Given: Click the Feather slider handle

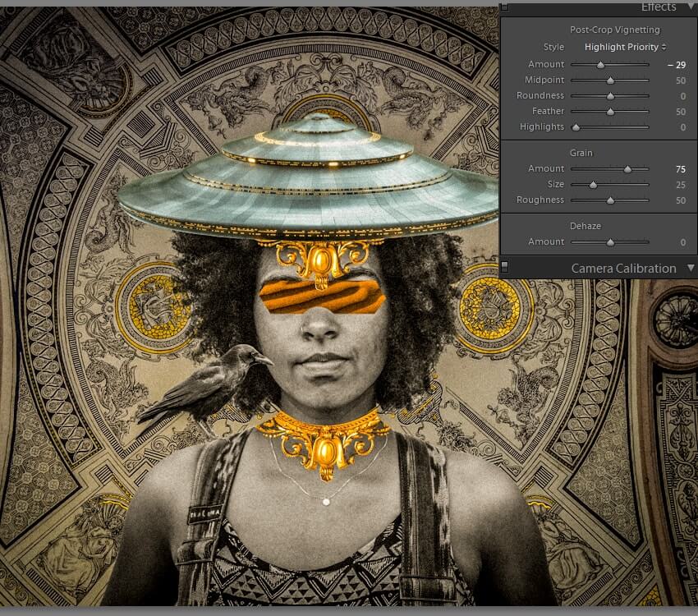Looking at the screenshot, I should [610, 112].
